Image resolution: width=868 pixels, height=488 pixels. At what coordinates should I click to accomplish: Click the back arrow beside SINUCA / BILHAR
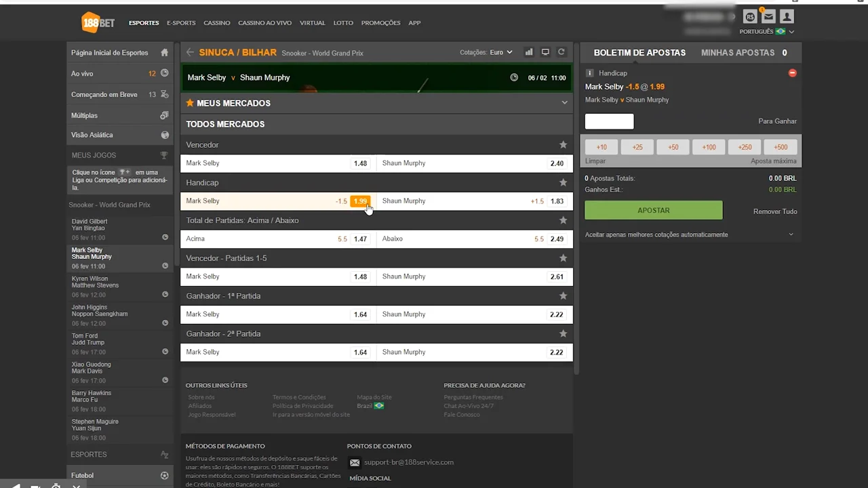(190, 52)
